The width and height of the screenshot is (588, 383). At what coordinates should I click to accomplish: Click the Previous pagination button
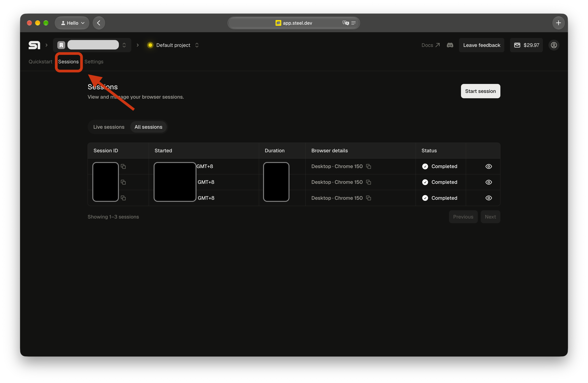pos(463,217)
